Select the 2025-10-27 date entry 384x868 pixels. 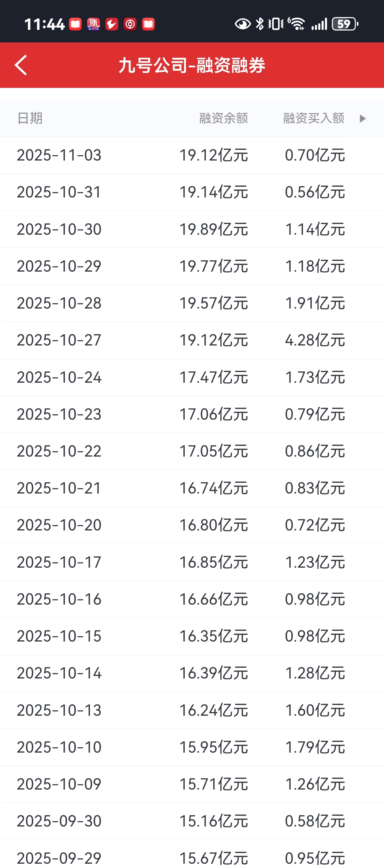[59, 340]
